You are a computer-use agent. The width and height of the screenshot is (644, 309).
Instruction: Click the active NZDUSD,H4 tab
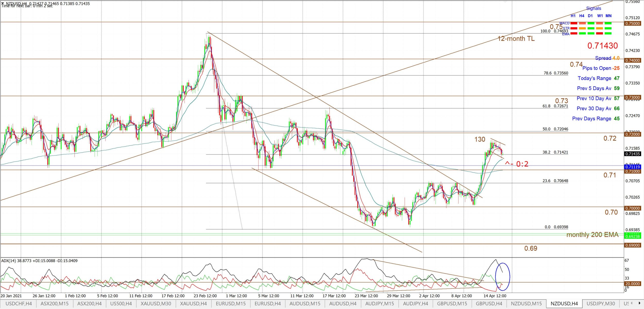pos(564,304)
